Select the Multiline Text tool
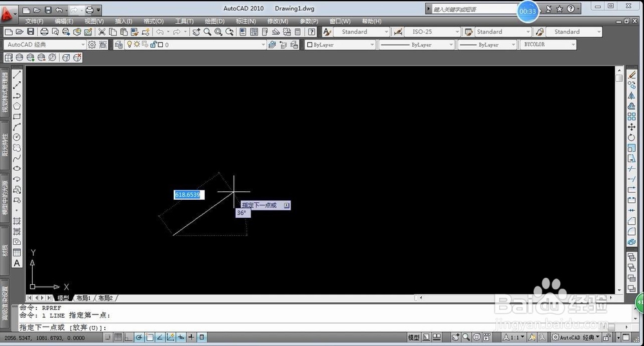This screenshot has height=346, width=644. click(17, 263)
